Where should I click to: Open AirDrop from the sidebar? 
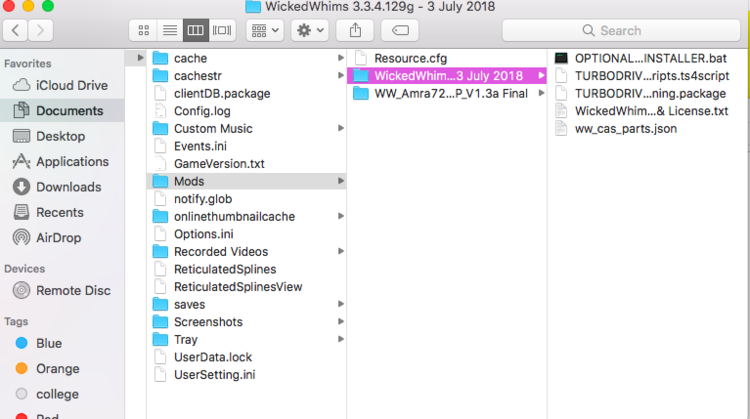(x=62, y=238)
